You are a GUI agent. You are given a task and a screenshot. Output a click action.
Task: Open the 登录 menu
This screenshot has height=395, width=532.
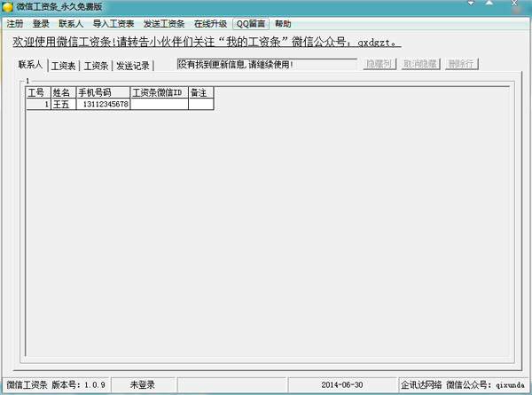41,24
